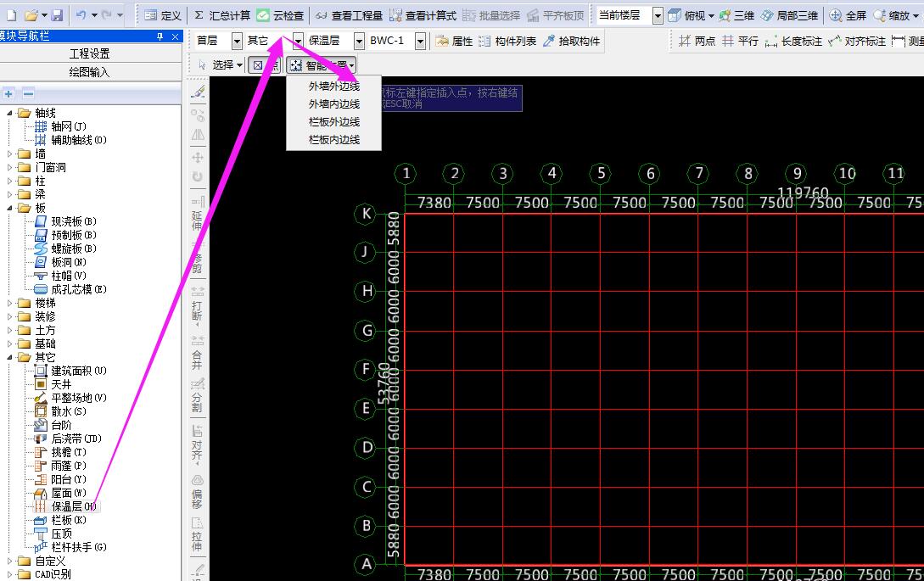Choose 栏板外边线 from the menu
Image resolution: width=924 pixels, height=581 pixels.
pyautogui.click(x=334, y=122)
